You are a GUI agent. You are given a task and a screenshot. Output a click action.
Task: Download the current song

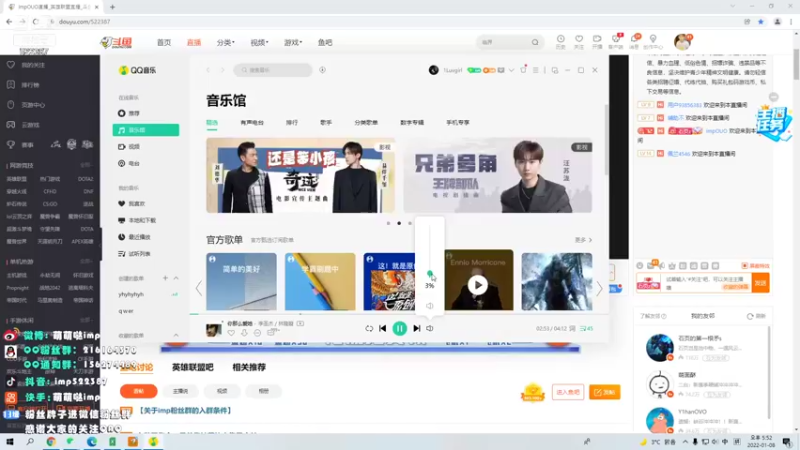[244, 333]
